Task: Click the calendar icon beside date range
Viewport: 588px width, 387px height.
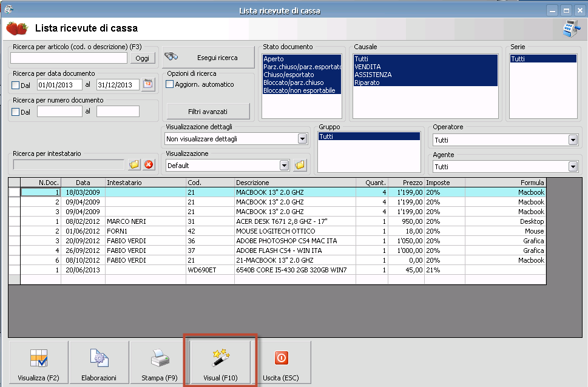Action: tap(148, 84)
